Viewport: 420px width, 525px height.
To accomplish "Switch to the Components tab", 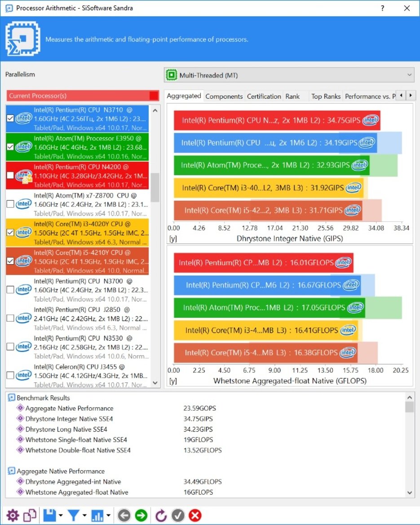I will coord(224,97).
